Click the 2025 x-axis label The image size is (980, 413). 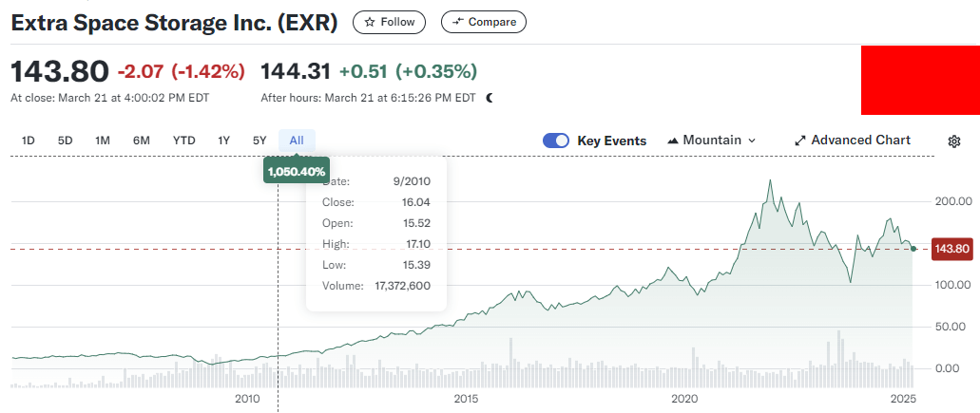pyautogui.click(x=902, y=398)
